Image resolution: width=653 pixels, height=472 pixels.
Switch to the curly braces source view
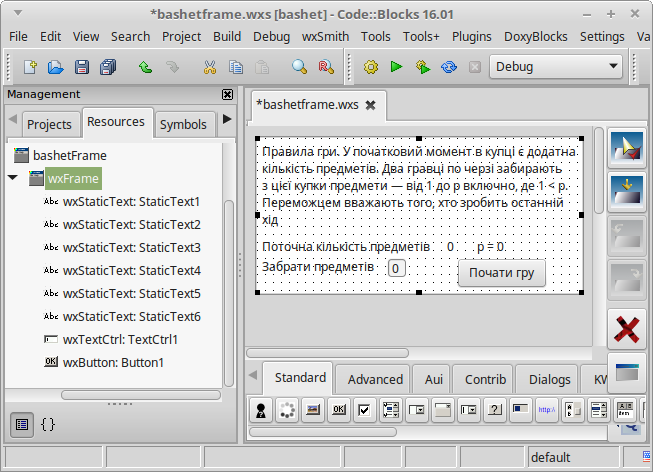tap(48, 425)
